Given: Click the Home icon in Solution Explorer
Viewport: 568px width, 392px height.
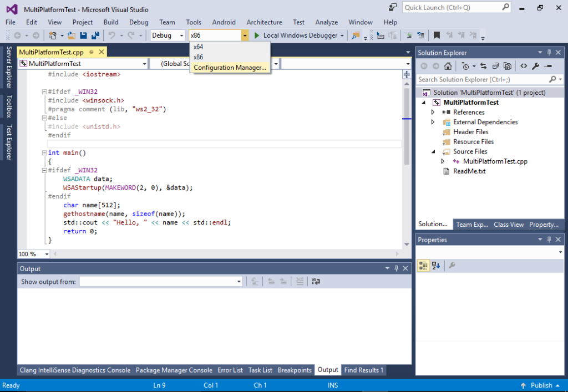Looking at the screenshot, I should click(x=448, y=65).
